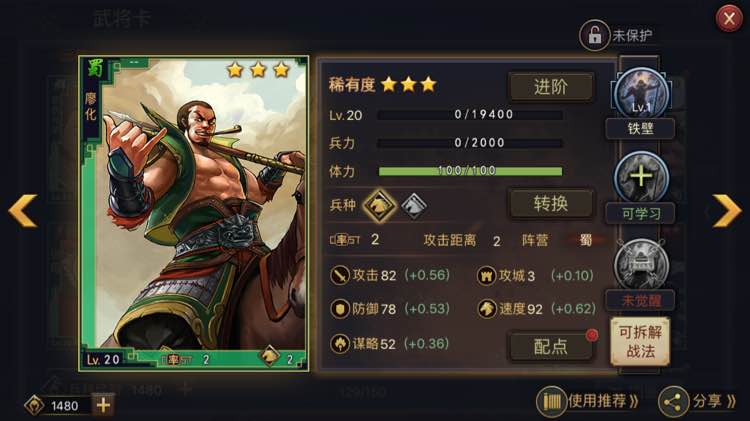The height and width of the screenshot is (421, 750).
Task: Open the 配点 attribute points button
Action: click(551, 346)
